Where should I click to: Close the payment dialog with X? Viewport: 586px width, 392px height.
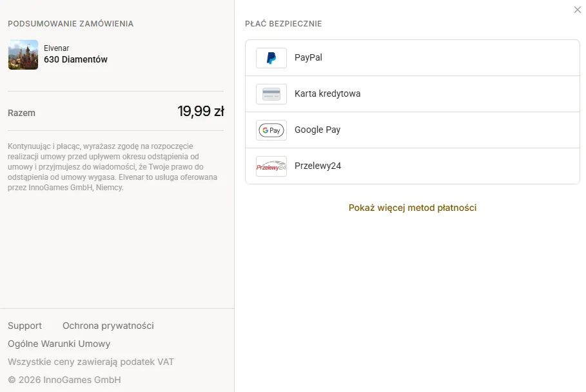pyautogui.click(x=578, y=10)
